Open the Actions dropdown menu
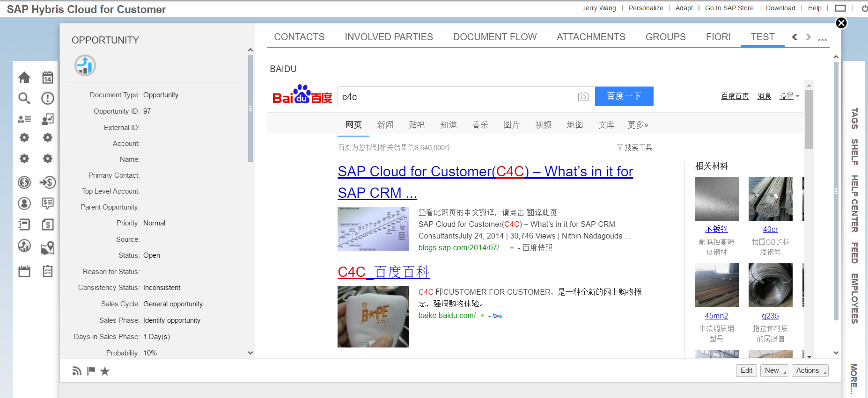Screen dimensions: 868x398 810,370
